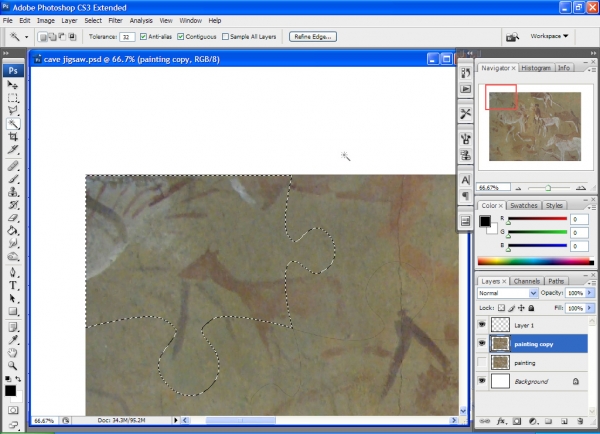
Task: Create new adjustment layer icon
Action: [x=532, y=421]
